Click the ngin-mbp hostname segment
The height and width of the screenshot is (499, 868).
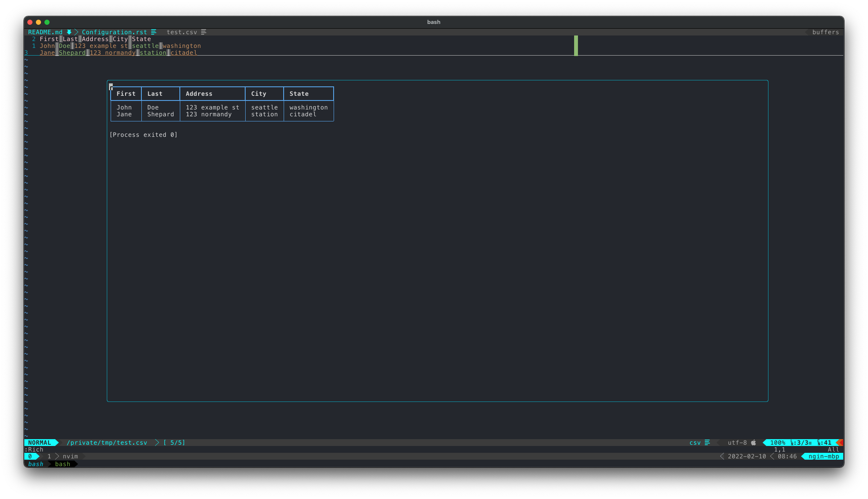point(824,456)
